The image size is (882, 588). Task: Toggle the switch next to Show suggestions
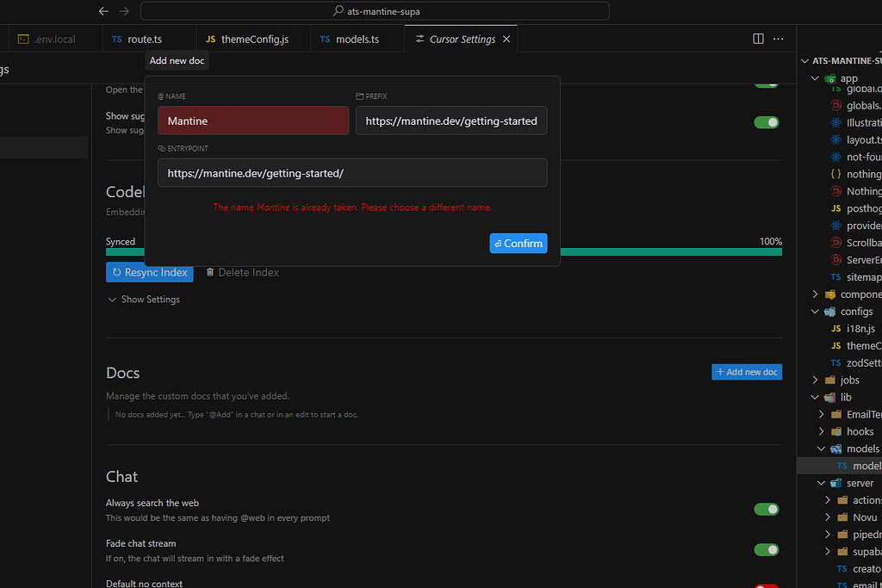766,122
